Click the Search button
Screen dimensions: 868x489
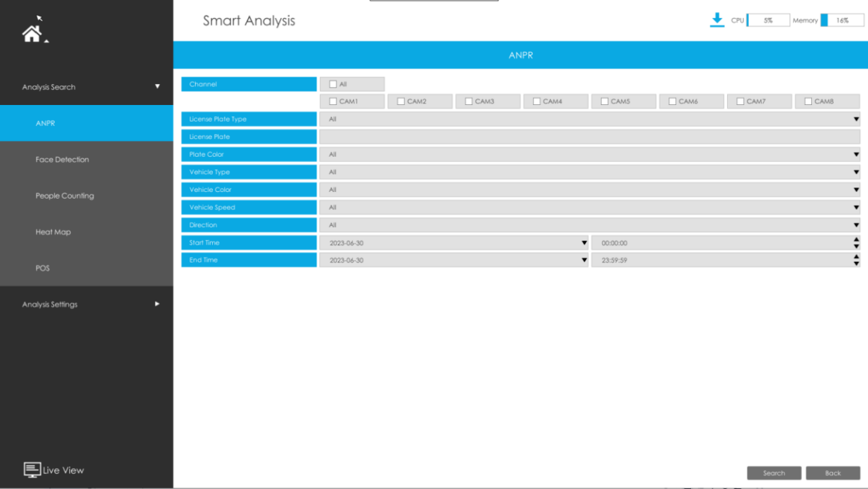click(x=774, y=473)
